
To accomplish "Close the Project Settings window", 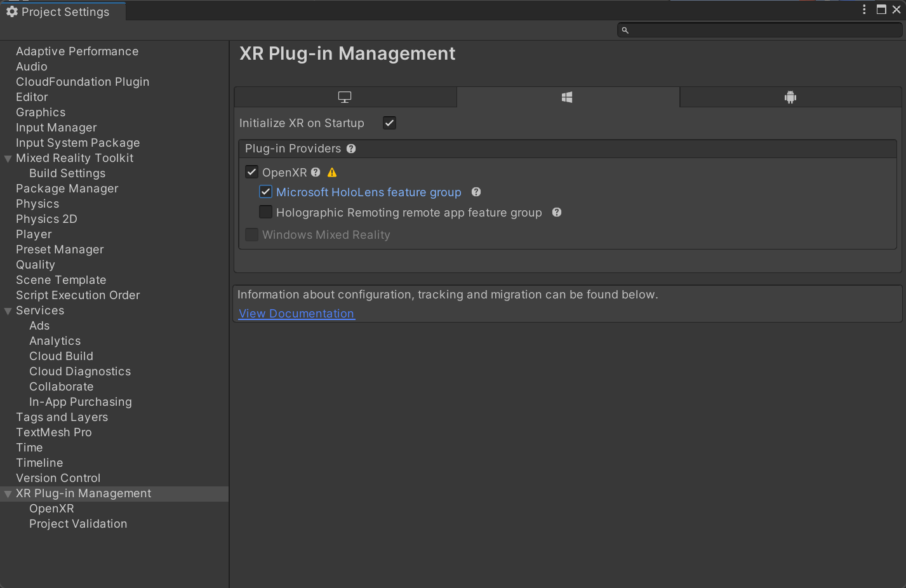I will click(896, 10).
